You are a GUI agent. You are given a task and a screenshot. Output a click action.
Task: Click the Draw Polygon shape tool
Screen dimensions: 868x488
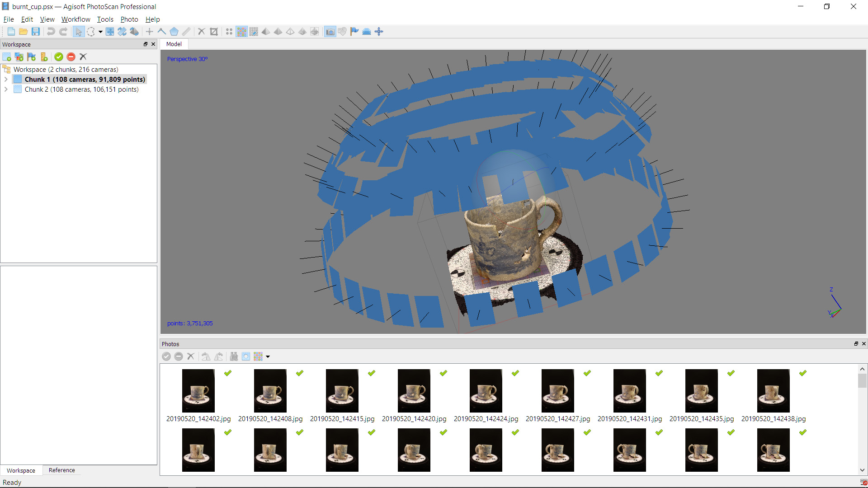click(174, 32)
